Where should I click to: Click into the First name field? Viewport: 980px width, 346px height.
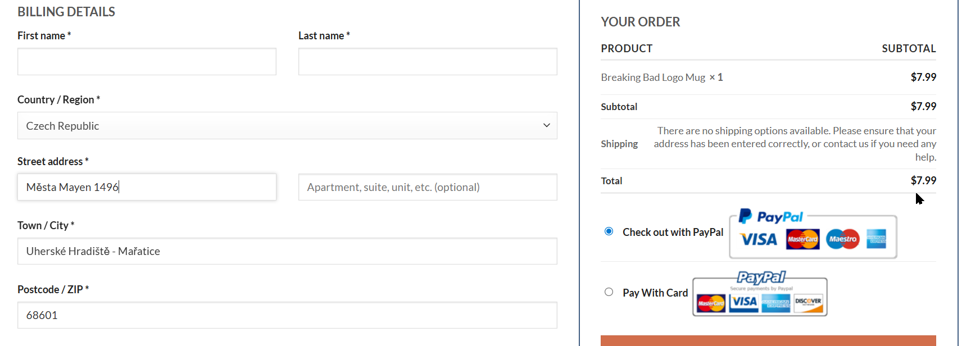pyautogui.click(x=147, y=62)
